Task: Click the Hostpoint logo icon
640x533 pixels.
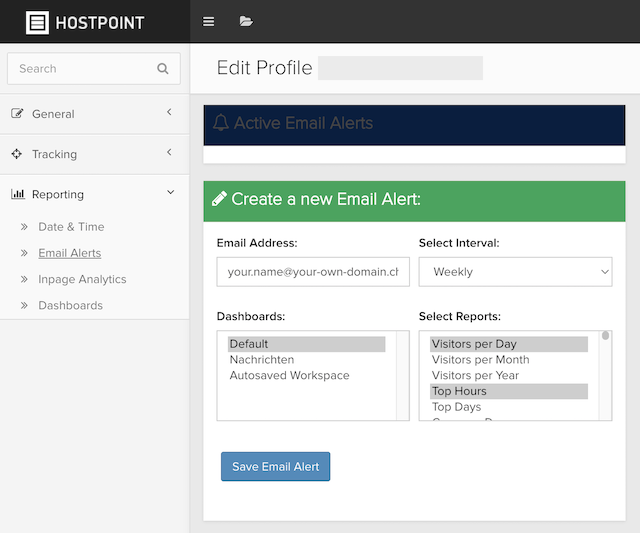Action: pos(37,22)
